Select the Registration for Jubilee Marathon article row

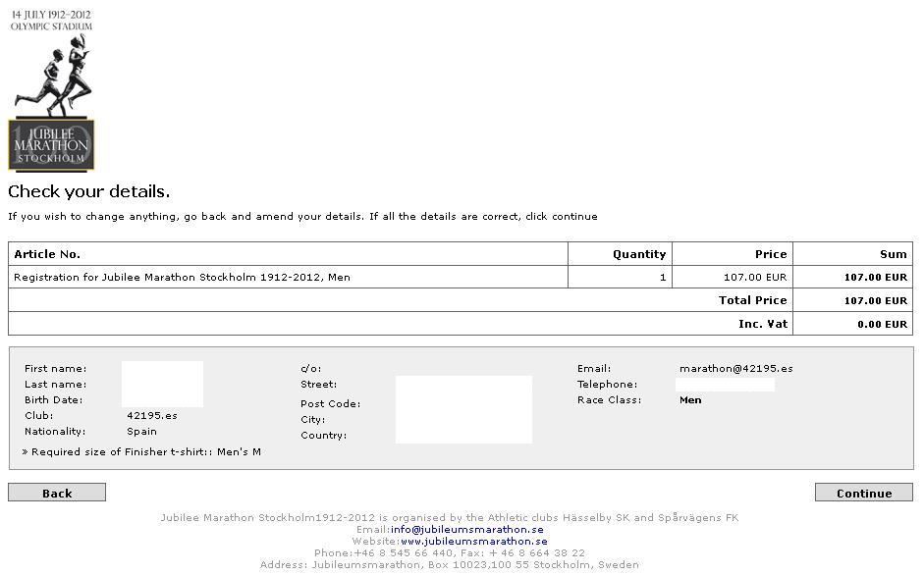pos(182,278)
